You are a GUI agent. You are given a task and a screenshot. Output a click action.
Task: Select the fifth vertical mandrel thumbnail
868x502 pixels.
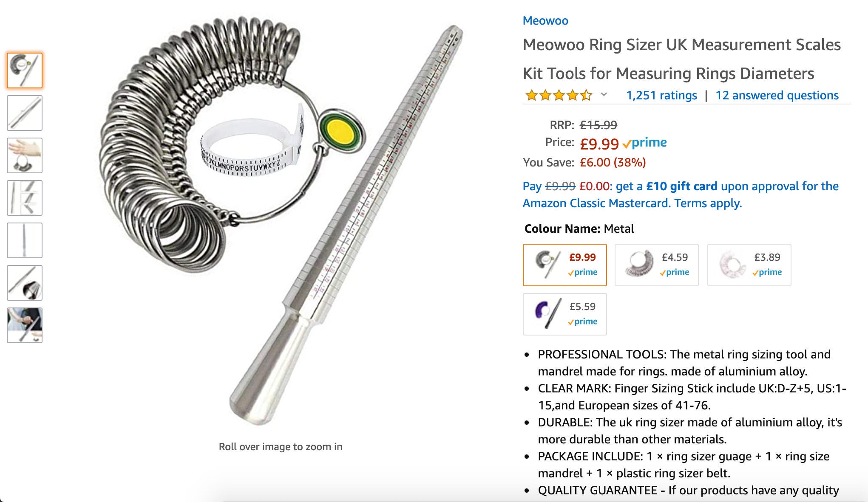click(25, 240)
